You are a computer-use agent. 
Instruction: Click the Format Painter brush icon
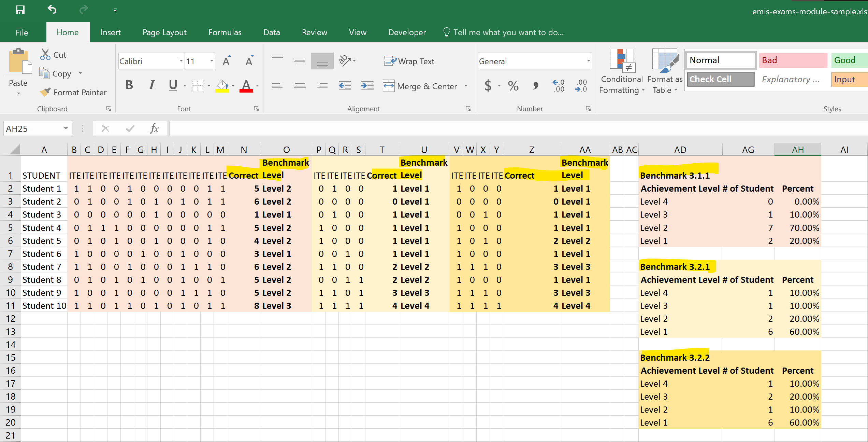coord(45,92)
